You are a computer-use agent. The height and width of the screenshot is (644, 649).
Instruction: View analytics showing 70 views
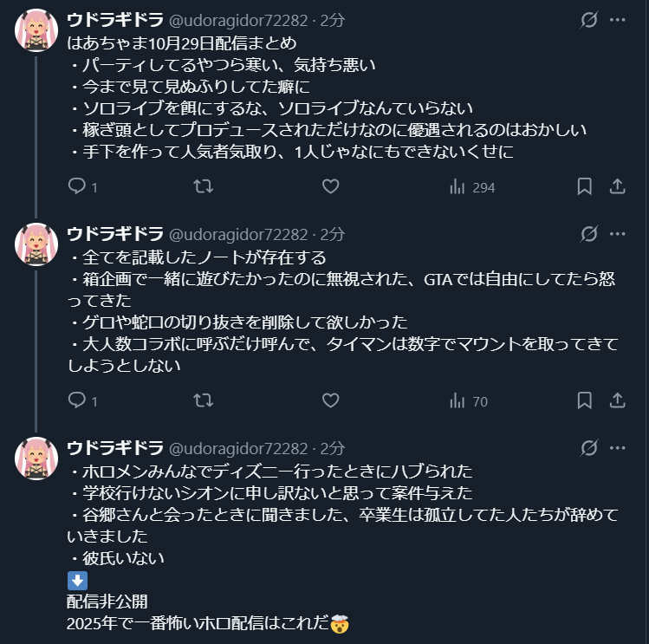(468, 401)
